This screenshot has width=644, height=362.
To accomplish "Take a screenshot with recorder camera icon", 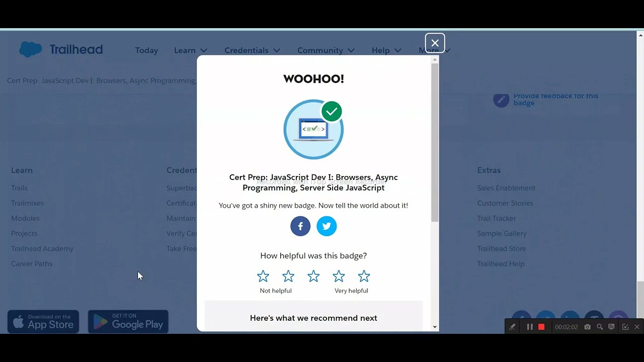I will [587, 327].
